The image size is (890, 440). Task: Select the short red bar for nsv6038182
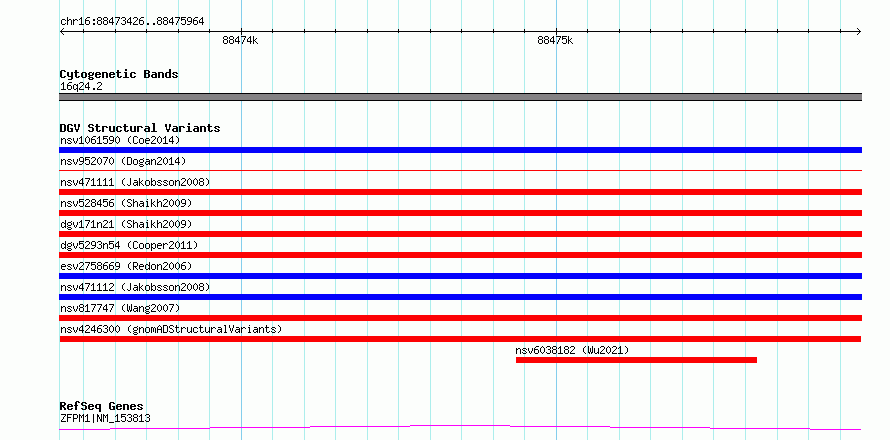click(x=636, y=360)
